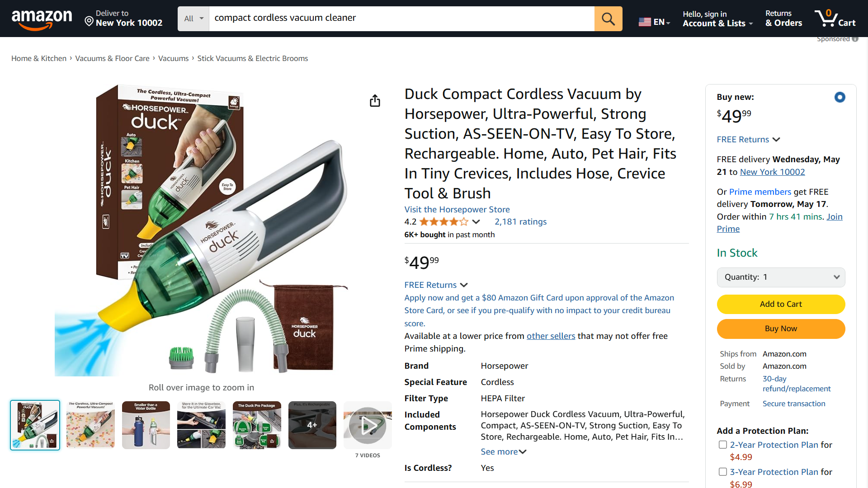
Task: Click the blue badge beside Buy new
Action: click(x=840, y=97)
